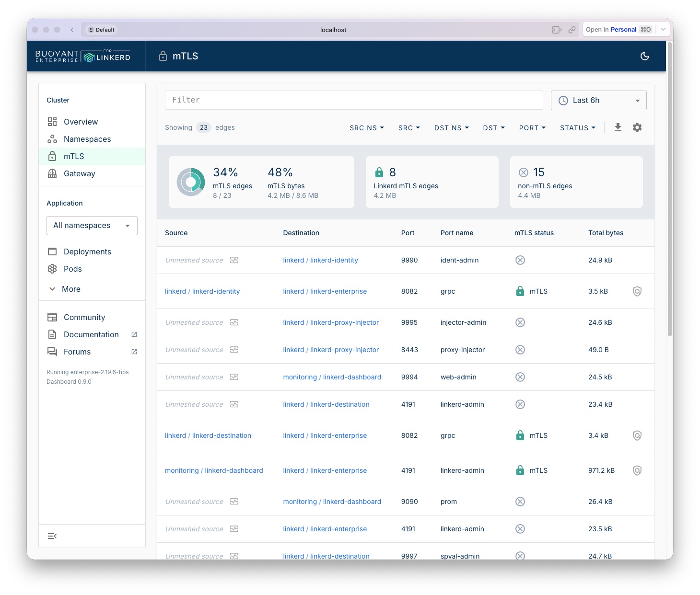Open the browser extensions icon in the address bar

pyautogui.click(x=556, y=30)
